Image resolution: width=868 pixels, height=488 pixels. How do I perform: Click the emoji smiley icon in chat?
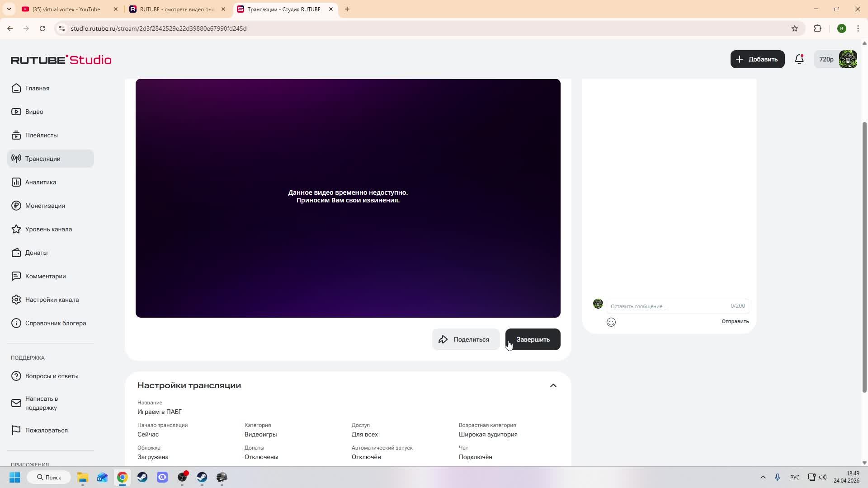pos(611,322)
